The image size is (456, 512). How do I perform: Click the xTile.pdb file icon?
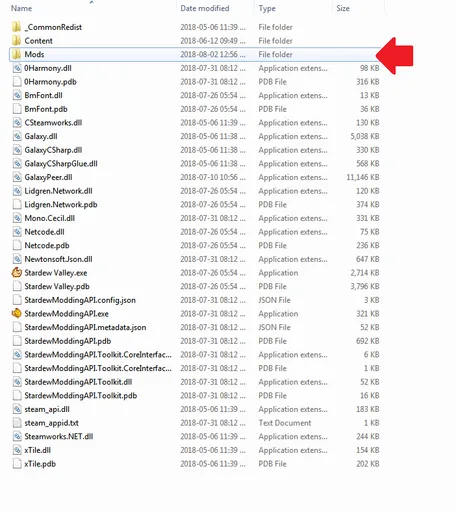(17, 464)
